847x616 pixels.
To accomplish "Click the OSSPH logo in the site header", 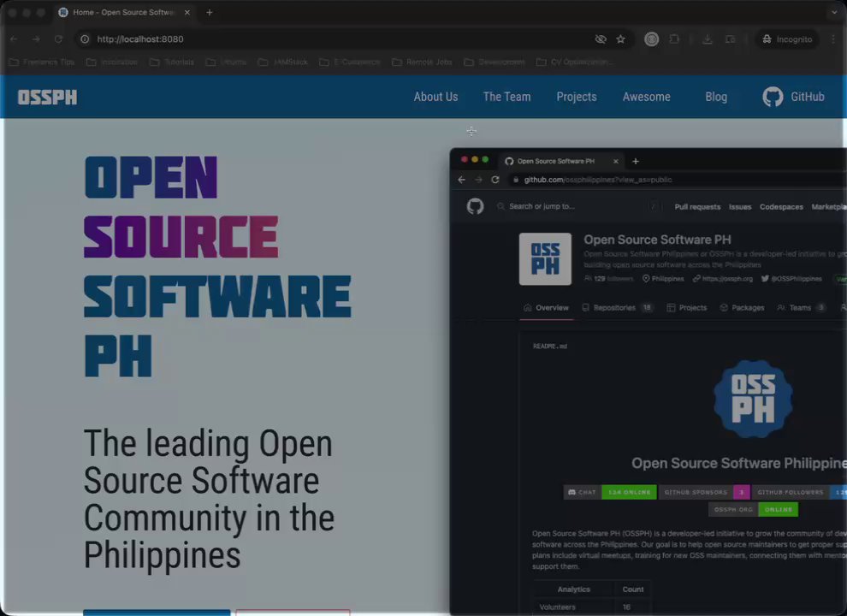I will [x=47, y=98].
